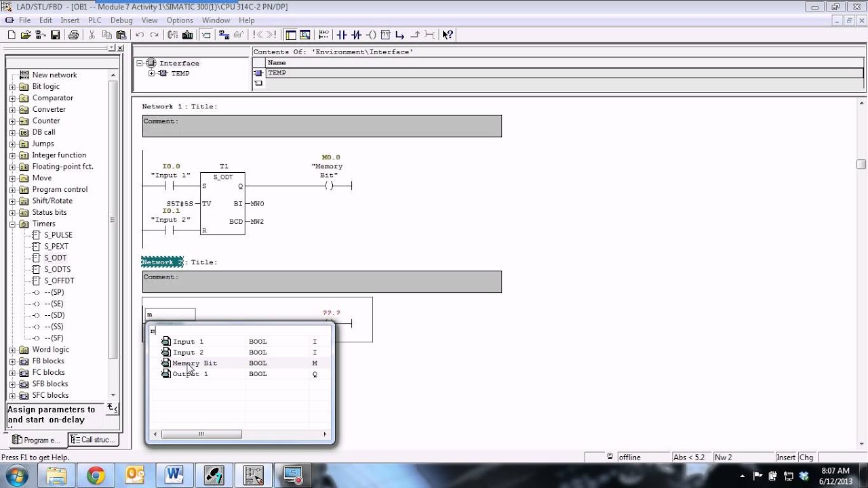Switch to Call structure tab
The width and height of the screenshot is (868, 488).
[x=94, y=440]
